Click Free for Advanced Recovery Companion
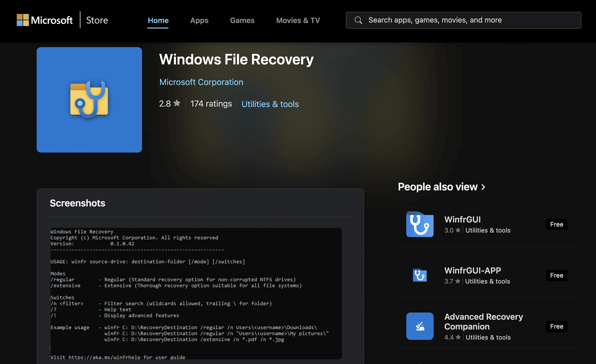The image size is (596, 364). [x=556, y=326]
